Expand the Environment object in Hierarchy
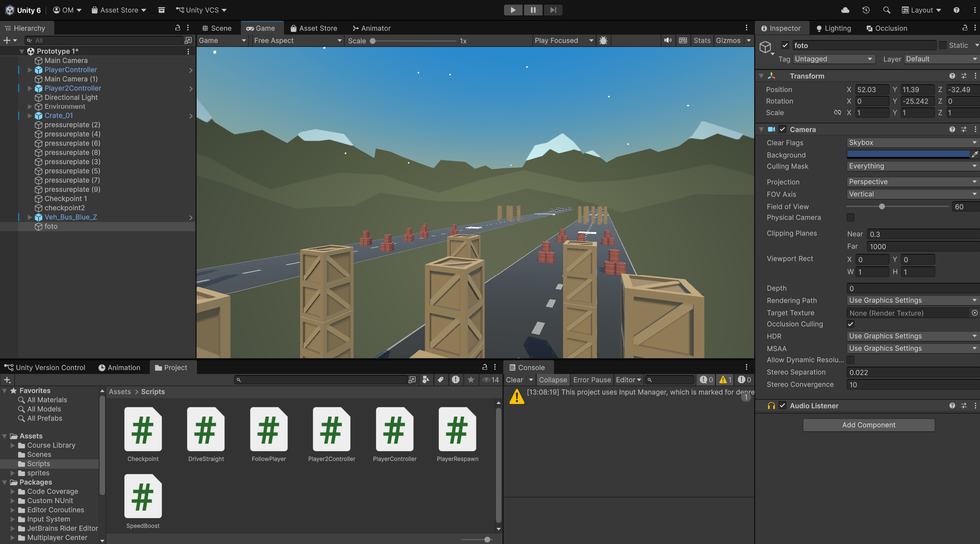This screenshot has width=980, height=544. pos(30,107)
